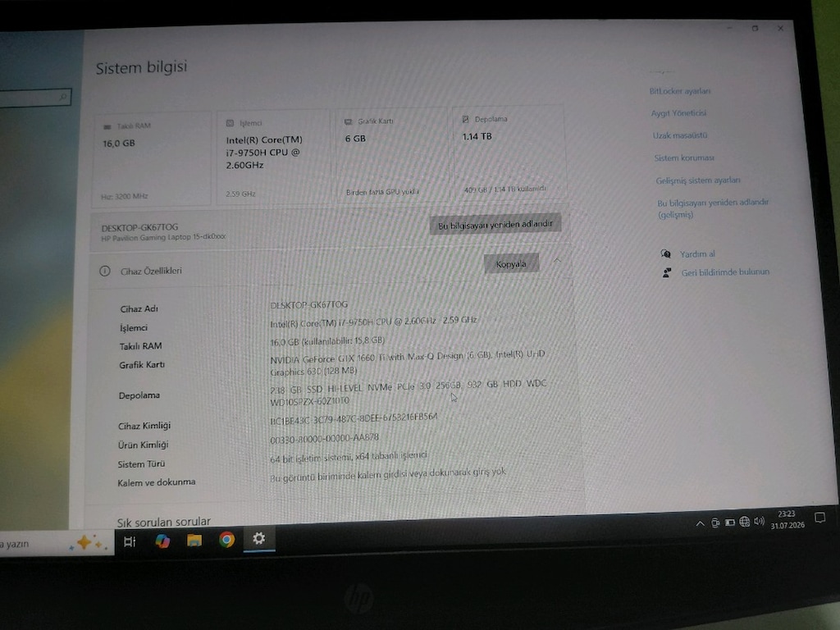Click the settings search box
840x630 pixels.
pyautogui.click(x=34, y=98)
